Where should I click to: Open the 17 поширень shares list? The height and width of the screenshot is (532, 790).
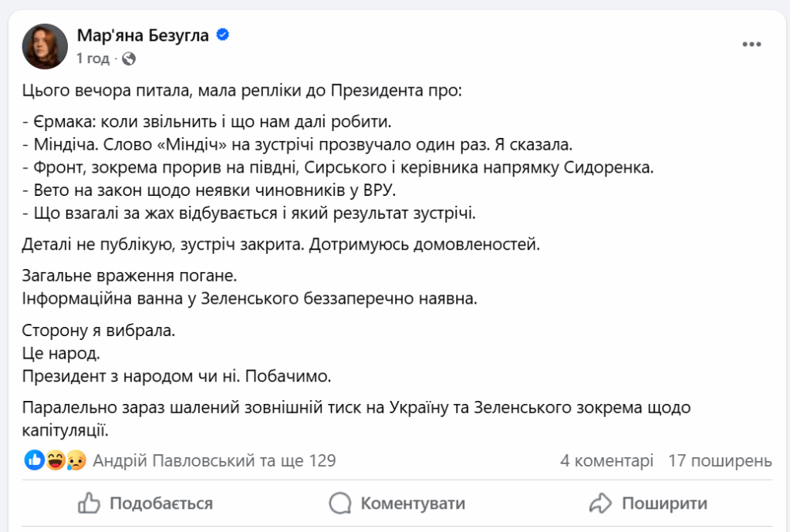pyautogui.click(x=719, y=461)
